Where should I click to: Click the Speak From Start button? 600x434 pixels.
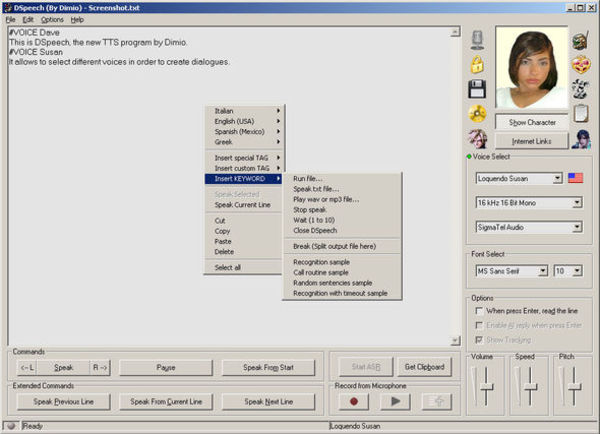(x=268, y=367)
